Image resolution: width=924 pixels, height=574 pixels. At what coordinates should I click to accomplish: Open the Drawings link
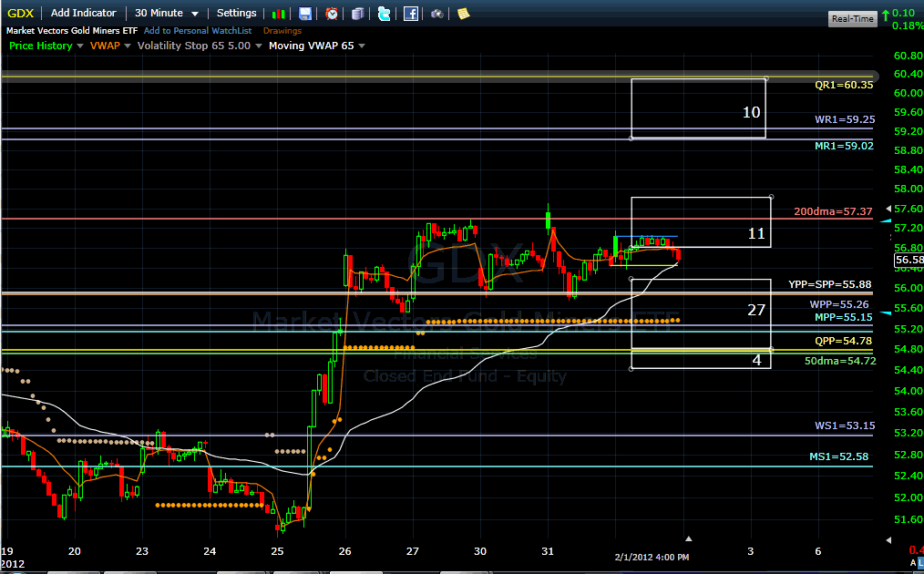pos(282,31)
